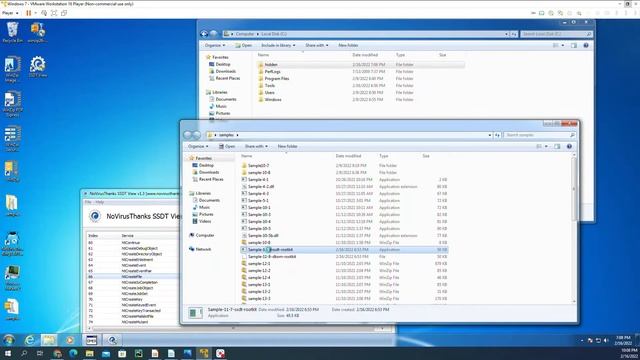
Task: Open Organize menu in Local Disk window
Action: click(215, 45)
